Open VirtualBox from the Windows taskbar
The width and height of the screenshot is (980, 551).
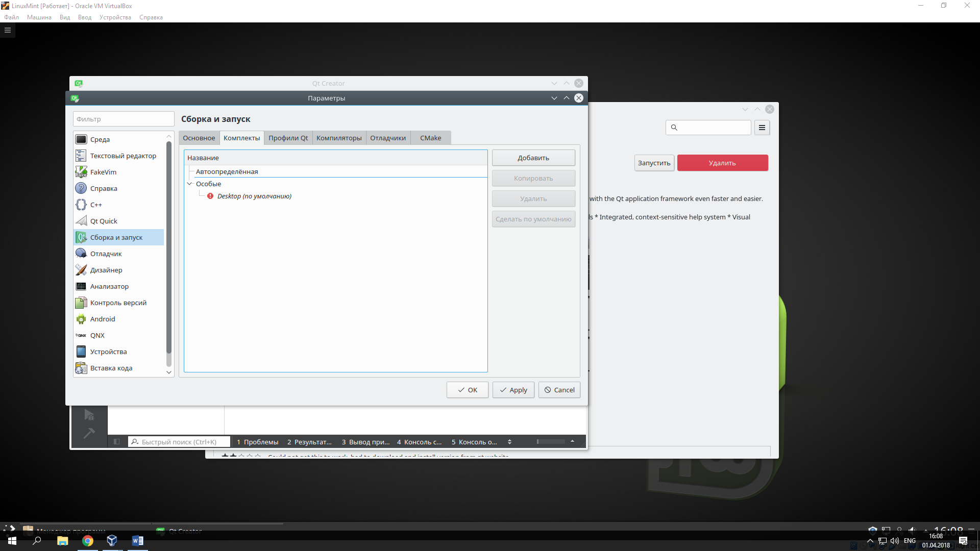(x=112, y=541)
